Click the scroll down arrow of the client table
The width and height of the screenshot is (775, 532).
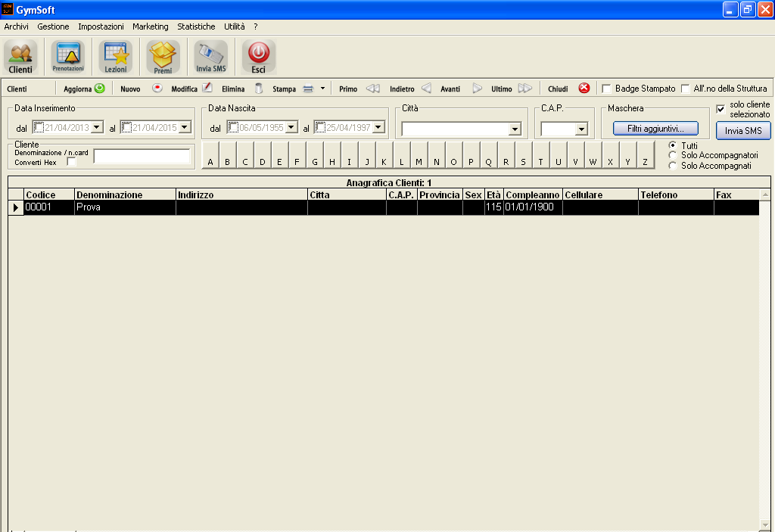(765, 525)
